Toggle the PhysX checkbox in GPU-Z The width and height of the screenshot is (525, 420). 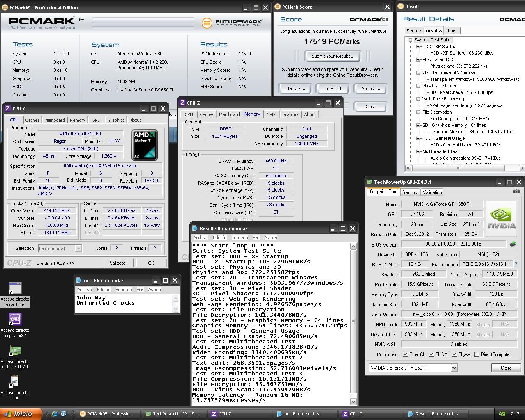point(454,354)
